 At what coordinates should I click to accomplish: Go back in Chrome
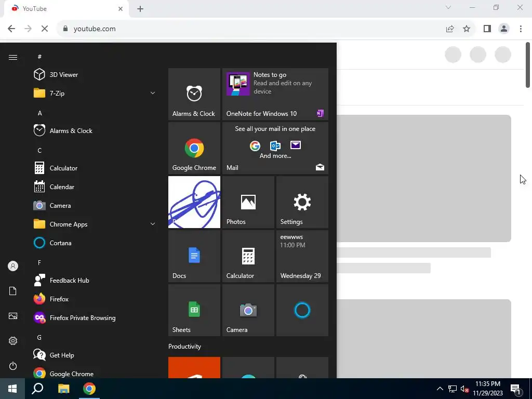[11, 29]
